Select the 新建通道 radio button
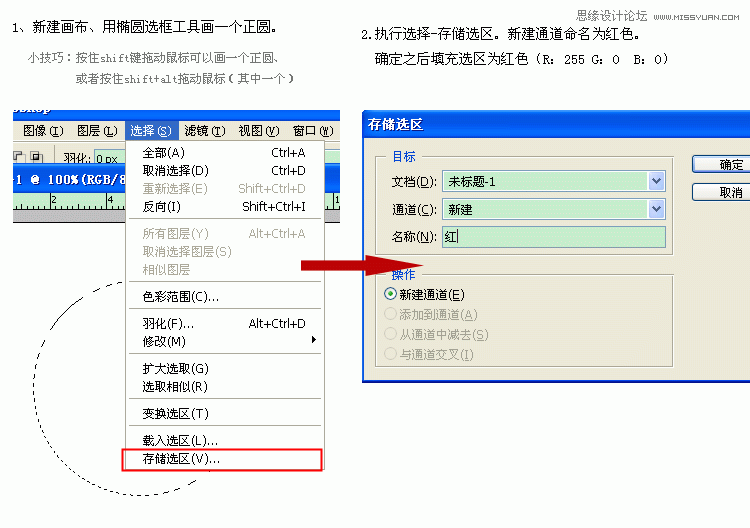 click(x=391, y=295)
